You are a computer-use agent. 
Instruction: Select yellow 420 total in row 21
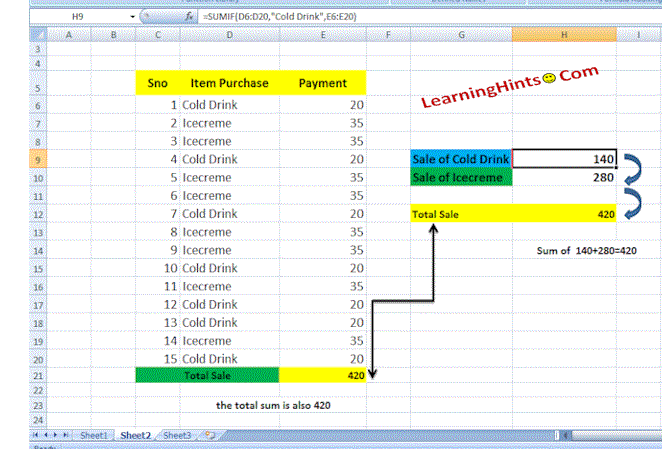pos(323,375)
